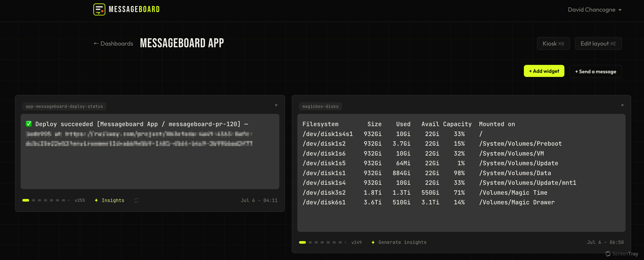This screenshot has height=260, width=644.
Task: Click the /System/Volumes/Preboot mount path
Action: [x=520, y=144]
